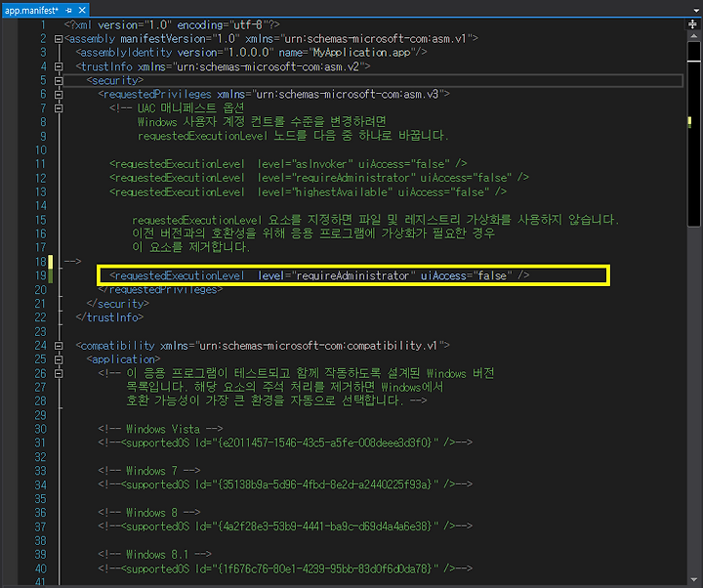This screenshot has width=703, height=588.
Task: Collapse the application element on line 25
Action: pyautogui.click(x=59, y=359)
